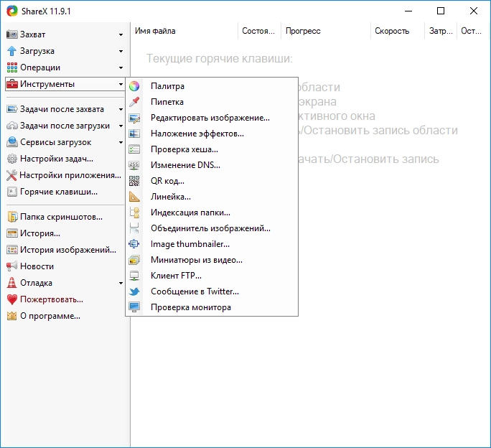Click the Пожертвовать heart icon
The width and height of the screenshot is (491, 448).
[12, 299]
